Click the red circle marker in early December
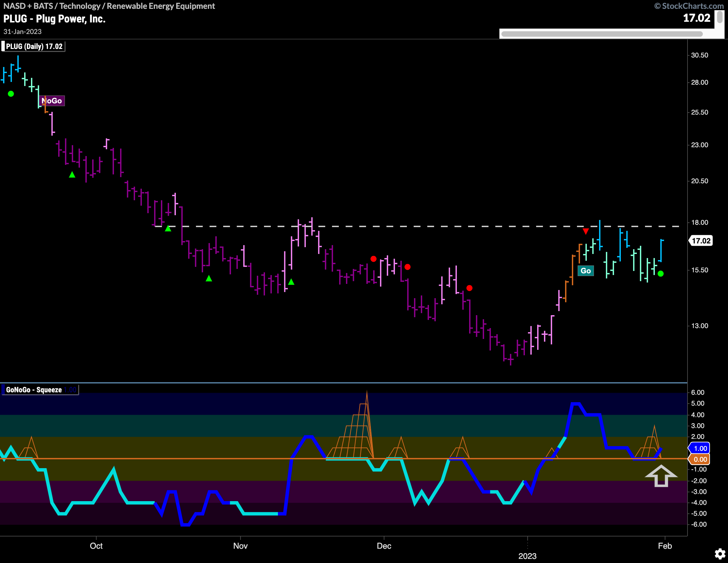 point(408,267)
